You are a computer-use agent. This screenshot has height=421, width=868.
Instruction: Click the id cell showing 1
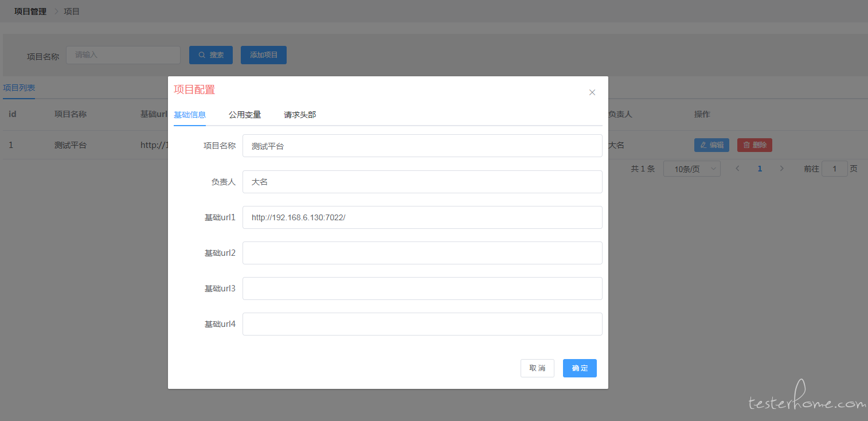pyautogui.click(x=11, y=145)
